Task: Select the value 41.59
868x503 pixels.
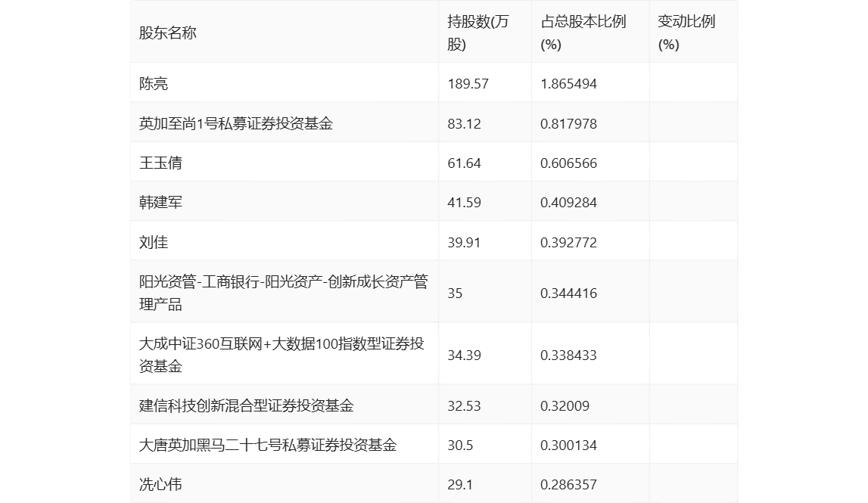Action: tap(464, 202)
